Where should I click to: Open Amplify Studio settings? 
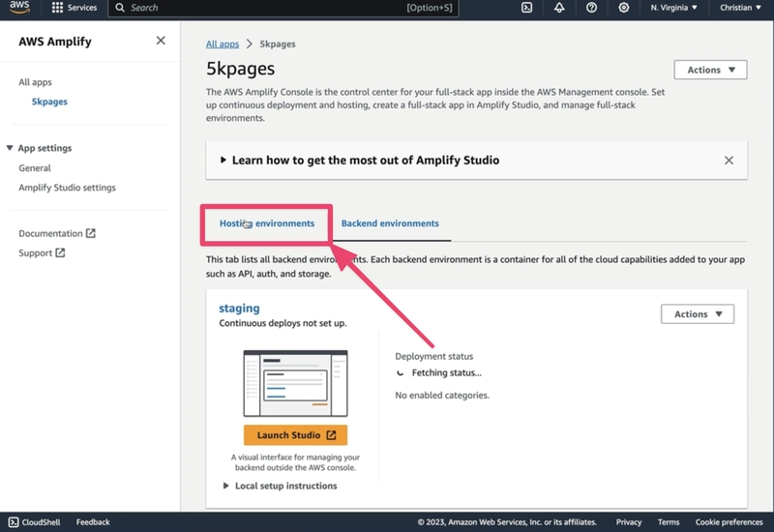click(67, 188)
